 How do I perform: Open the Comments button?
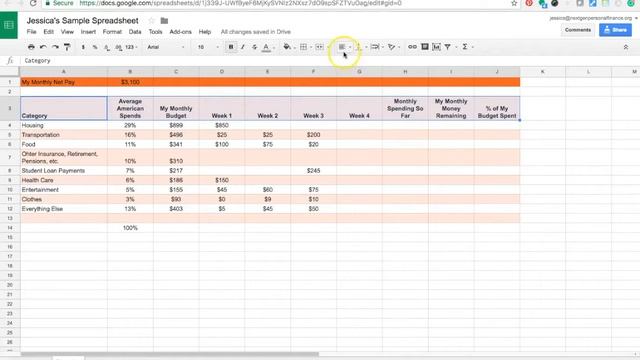tap(578, 30)
